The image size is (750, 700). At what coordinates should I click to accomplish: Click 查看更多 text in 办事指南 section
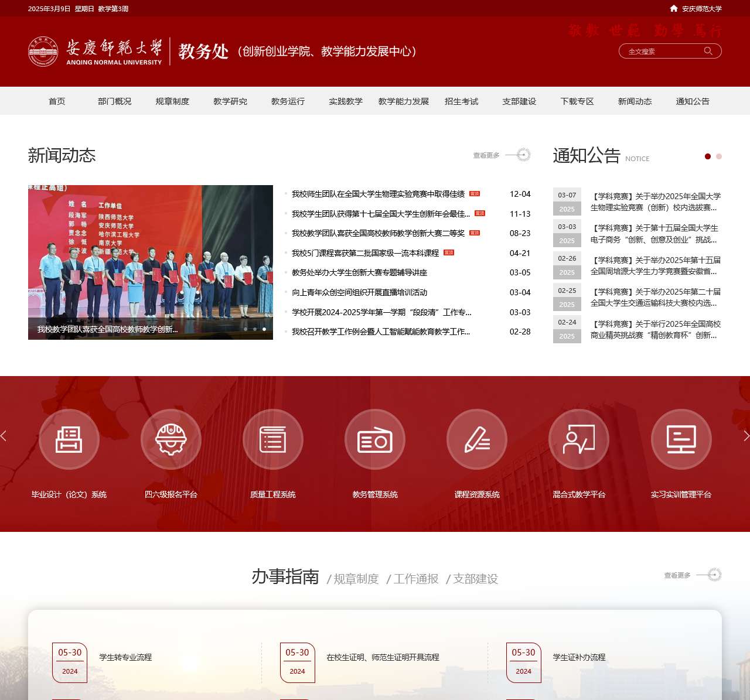677,575
